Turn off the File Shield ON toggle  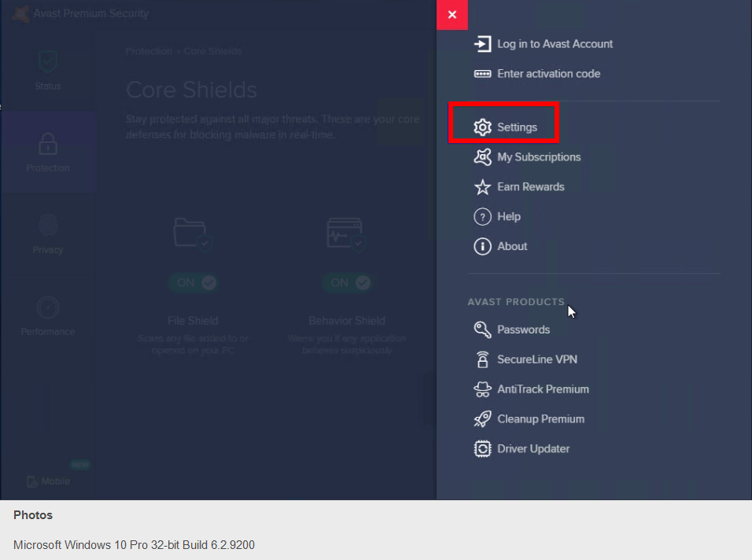point(194,282)
